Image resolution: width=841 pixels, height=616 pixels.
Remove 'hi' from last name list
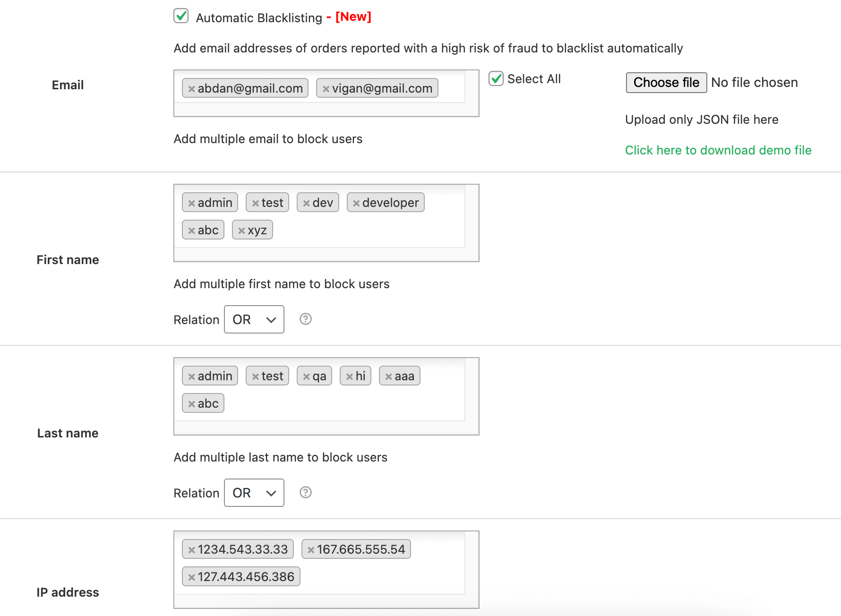point(349,376)
